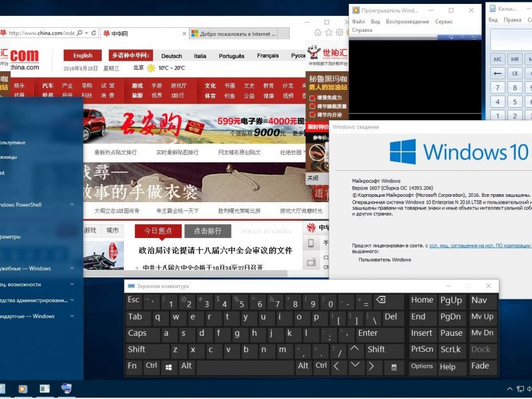This screenshot has height=399, width=532.
Task: Open IE home icon
Action: pos(318,33)
